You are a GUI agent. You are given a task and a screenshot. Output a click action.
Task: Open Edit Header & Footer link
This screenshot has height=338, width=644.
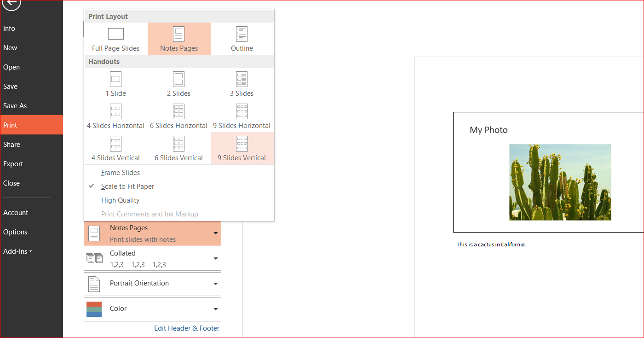(x=187, y=328)
